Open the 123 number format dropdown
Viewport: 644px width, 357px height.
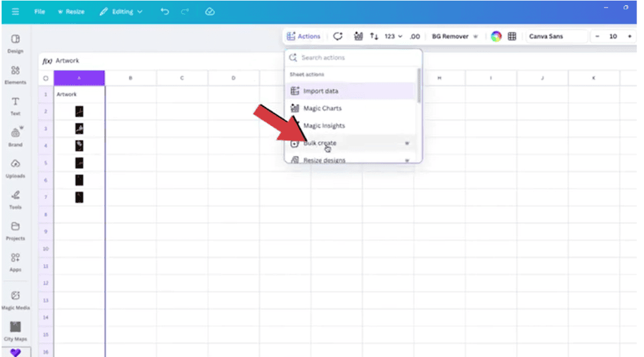(394, 37)
